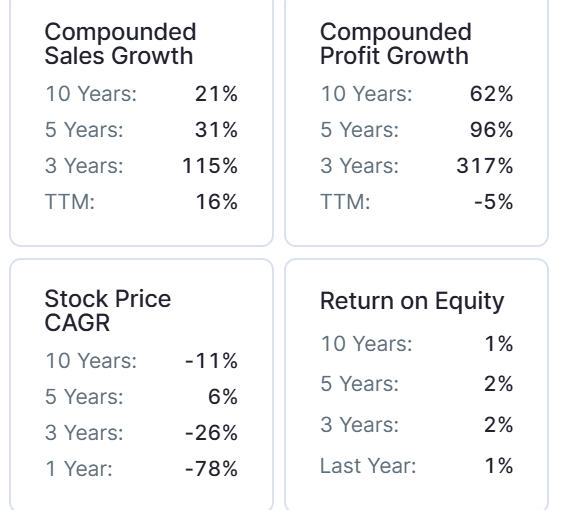
Task: Click the TTM label under Compounded Sales Growth
Action: pos(70,202)
